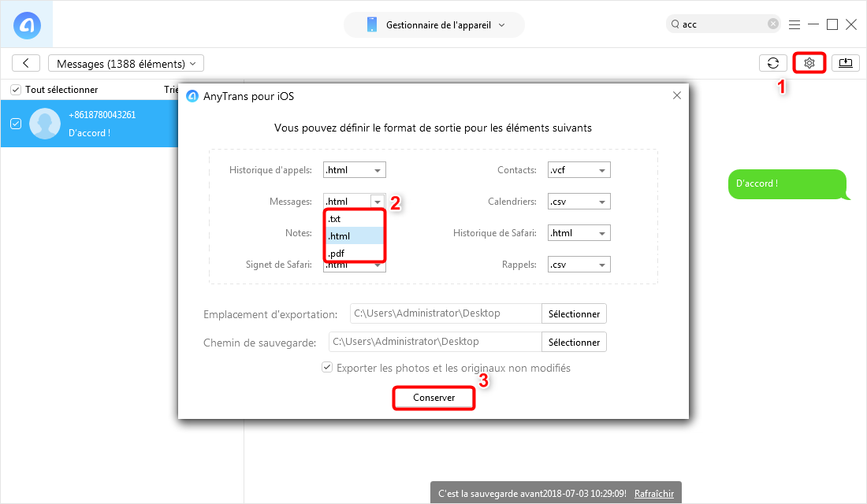
Task: Click the D'accord ! green message bubble
Action: [787, 184]
